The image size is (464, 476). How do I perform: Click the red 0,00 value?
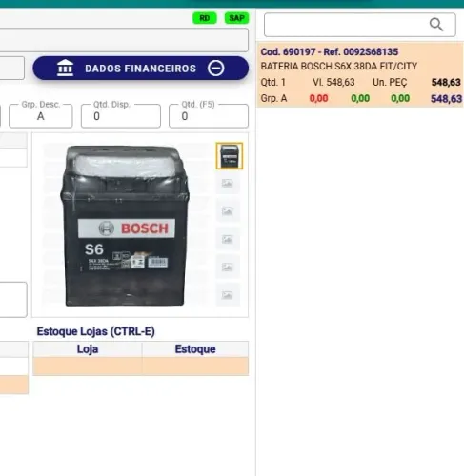[x=318, y=98]
